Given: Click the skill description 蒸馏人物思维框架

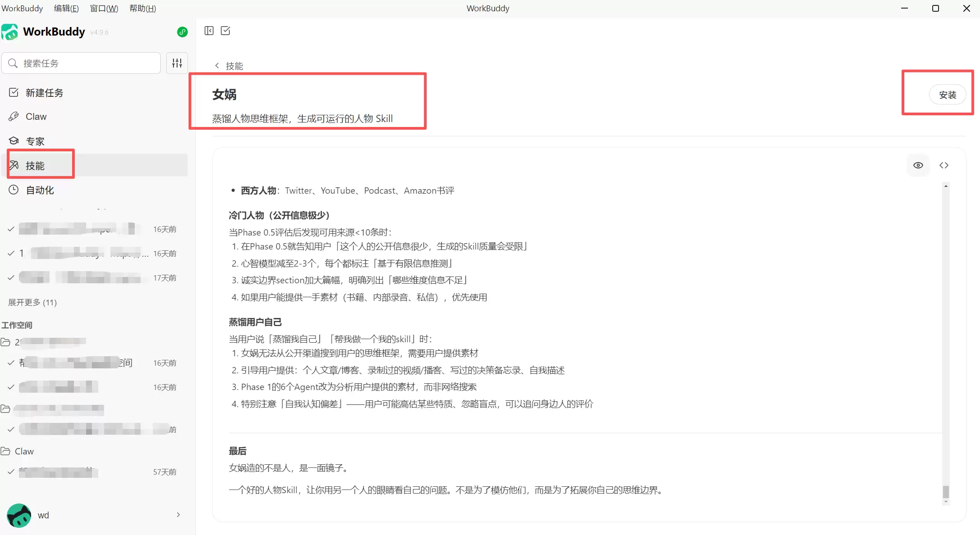Looking at the screenshot, I should pyautogui.click(x=302, y=118).
